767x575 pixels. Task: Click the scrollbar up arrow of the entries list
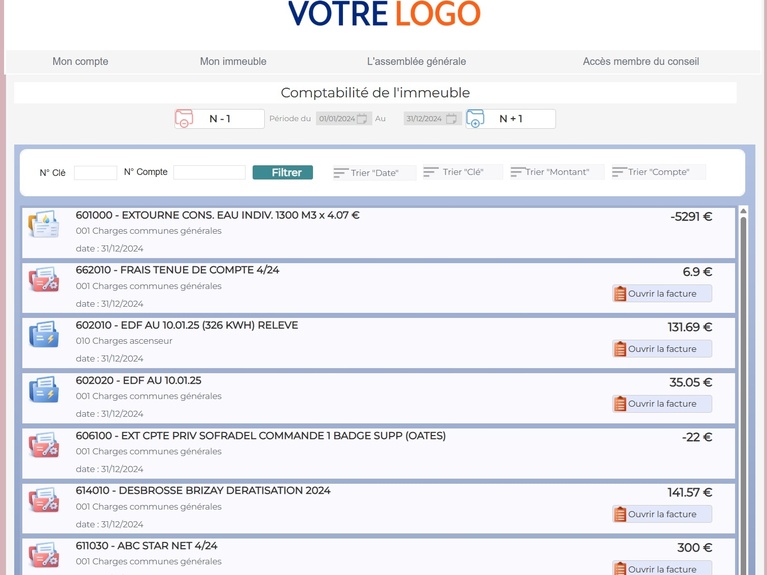[x=743, y=211]
